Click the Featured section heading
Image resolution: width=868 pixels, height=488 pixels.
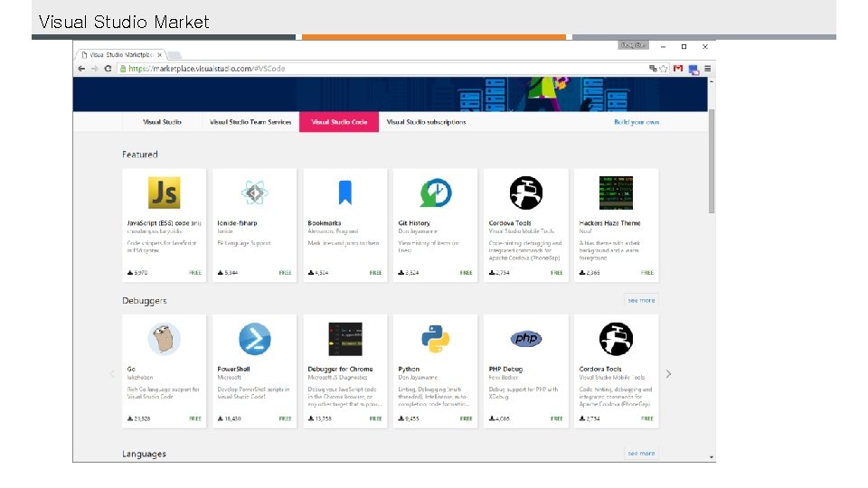pos(140,155)
